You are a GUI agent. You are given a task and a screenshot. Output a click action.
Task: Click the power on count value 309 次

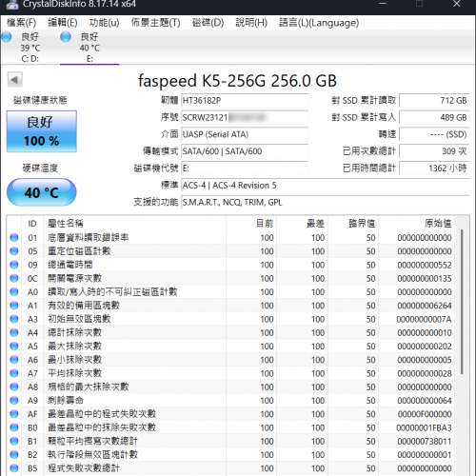434,151
